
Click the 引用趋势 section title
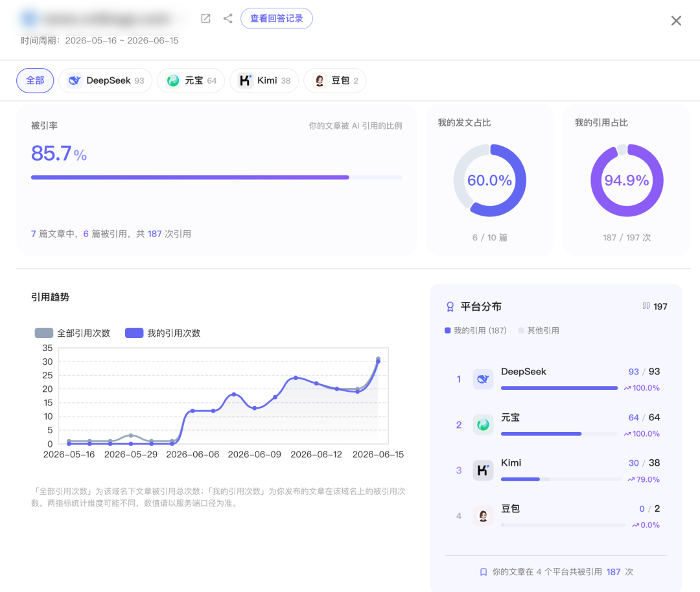tap(50, 297)
